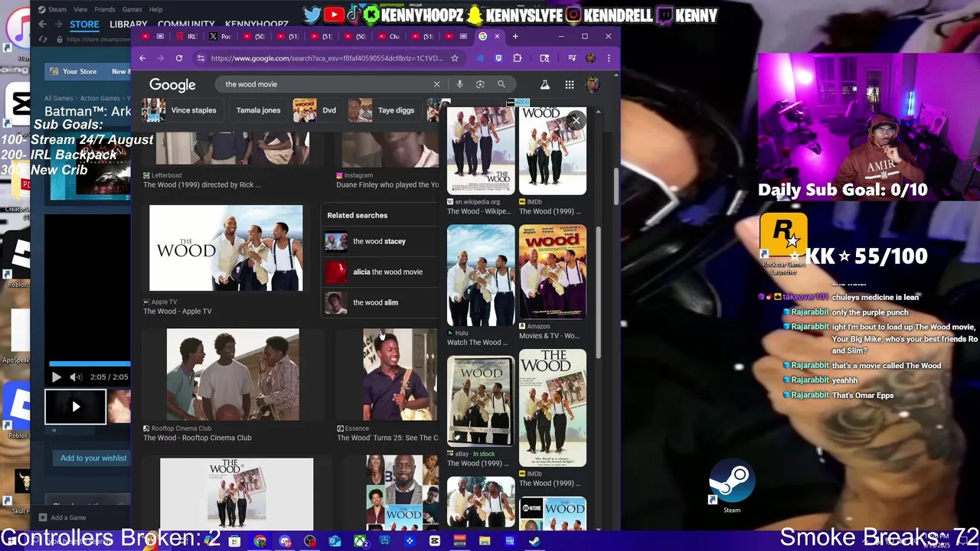Open Google Lens image search icon

[x=480, y=84]
